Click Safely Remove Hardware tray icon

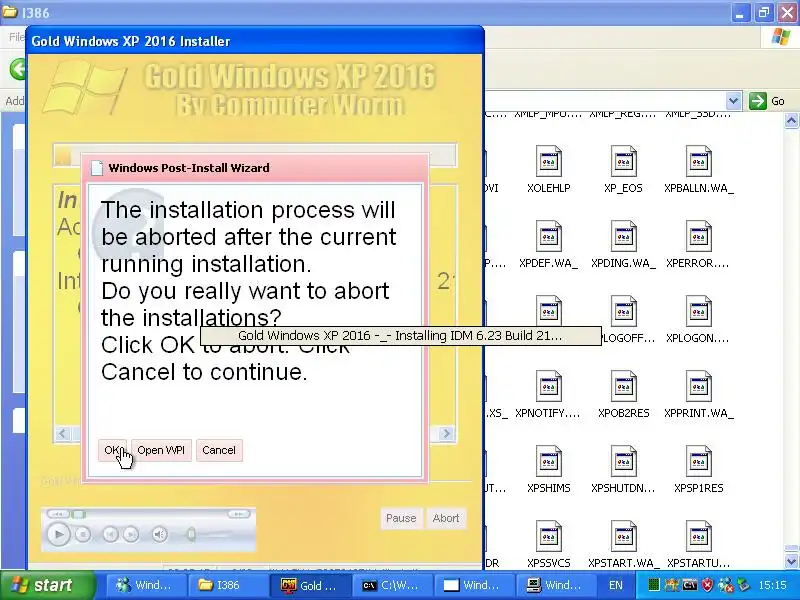point(743,585)
